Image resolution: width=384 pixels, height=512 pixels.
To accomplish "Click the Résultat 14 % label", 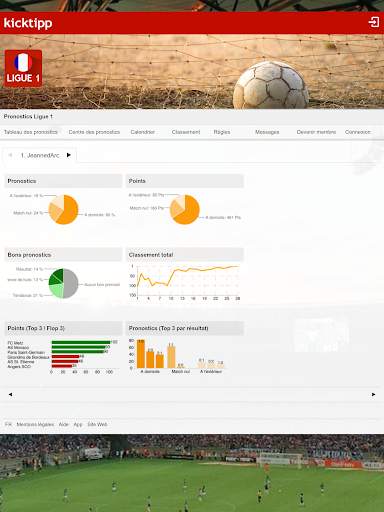I will pos(29,269).
